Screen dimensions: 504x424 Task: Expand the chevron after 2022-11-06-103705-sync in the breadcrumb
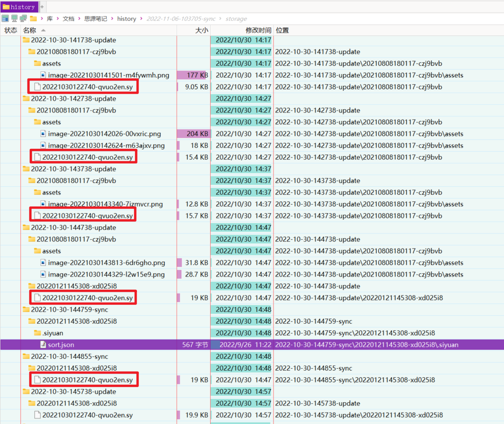pos(220,18)
